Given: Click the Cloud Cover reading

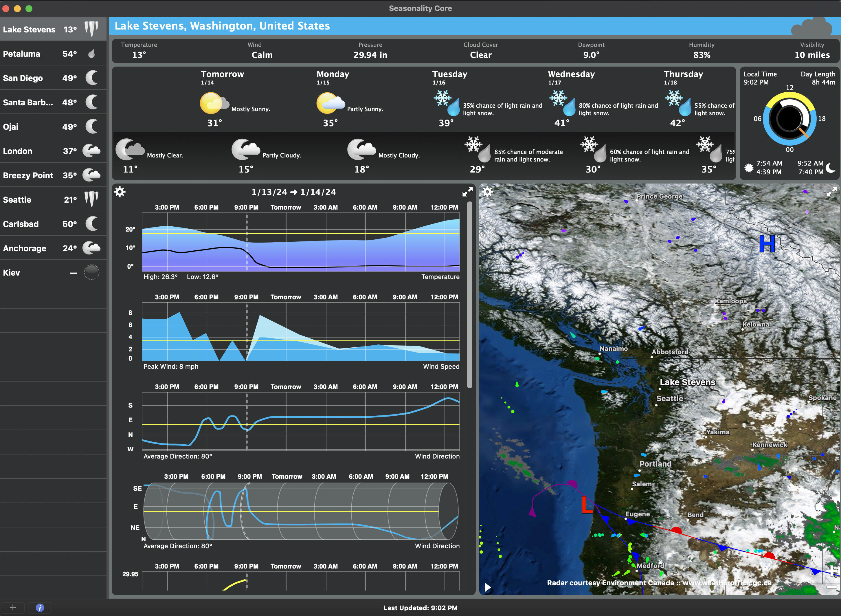Looking at the screenshot, I should pyautogui.click(x=480, y=55).
